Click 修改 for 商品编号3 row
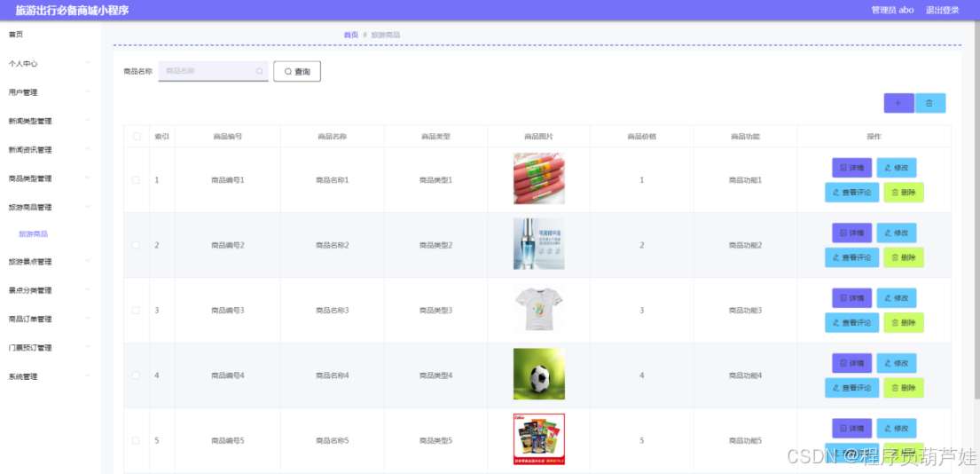980x474 pixels. pos(897,297)
